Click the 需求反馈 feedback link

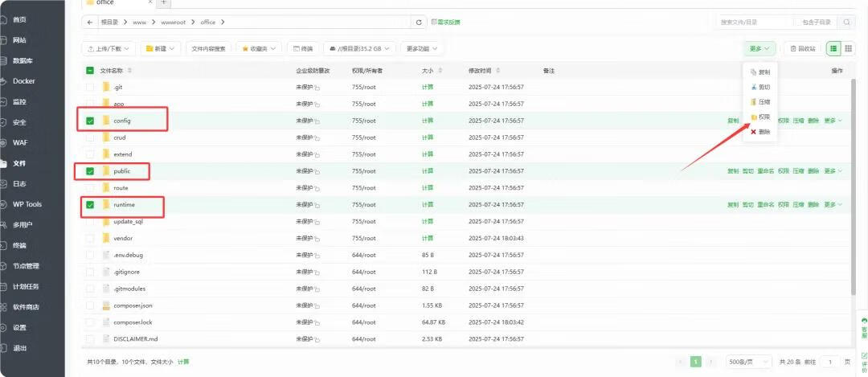pyautogui.click(x=445, y=23)
